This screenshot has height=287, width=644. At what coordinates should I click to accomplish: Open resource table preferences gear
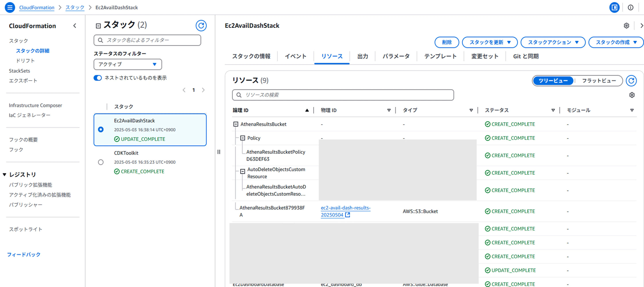point(632,95)
